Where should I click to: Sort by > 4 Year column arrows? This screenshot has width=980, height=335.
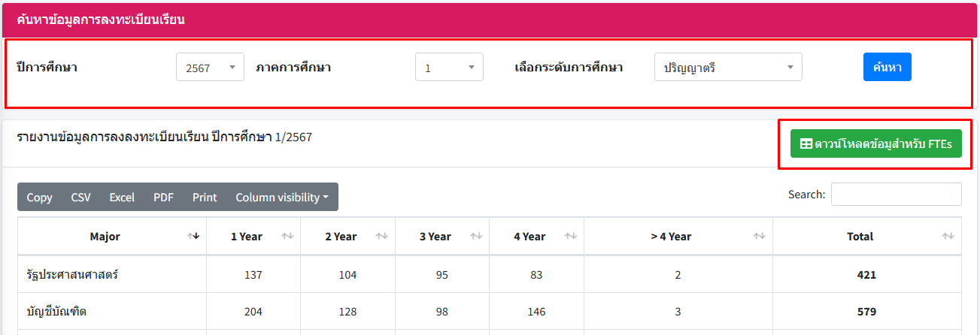760,237
